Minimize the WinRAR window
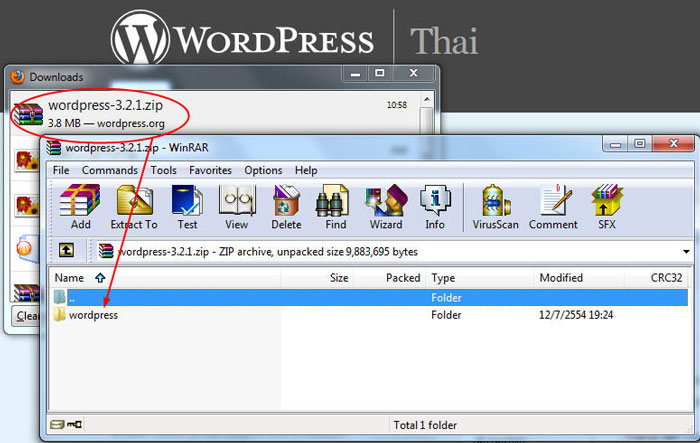700x443 pixels. pos(616,143)
